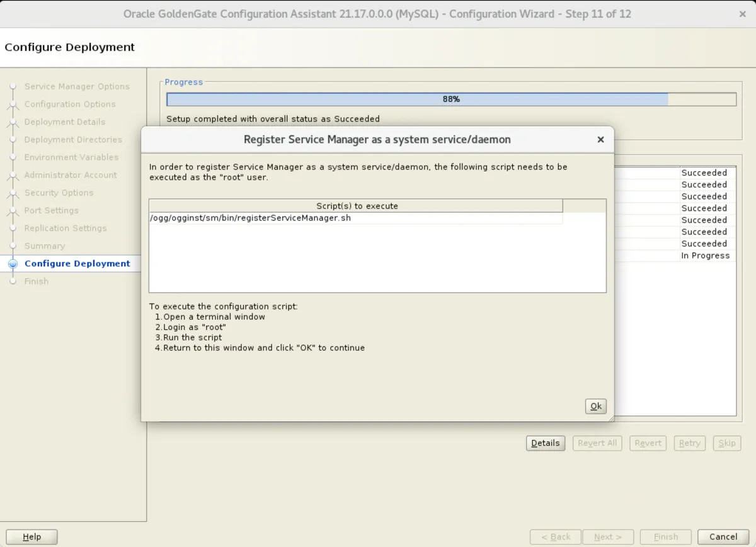
Task: Select the Security Options step
Action: 59,193
